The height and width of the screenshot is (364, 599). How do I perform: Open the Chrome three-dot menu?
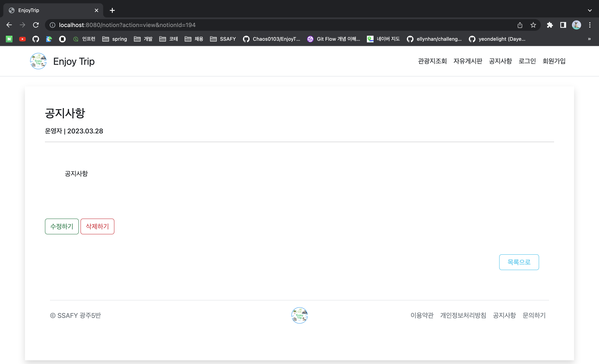click(x=590, y=25)
